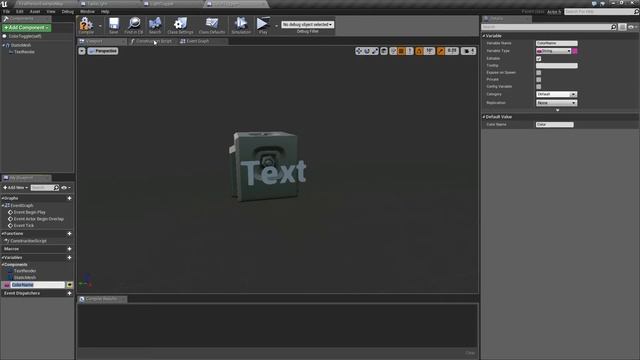Click the search icon in My Blueprint panel
Image resolution: width=640 pixels, height=360 pixels.
pos(56,188)
